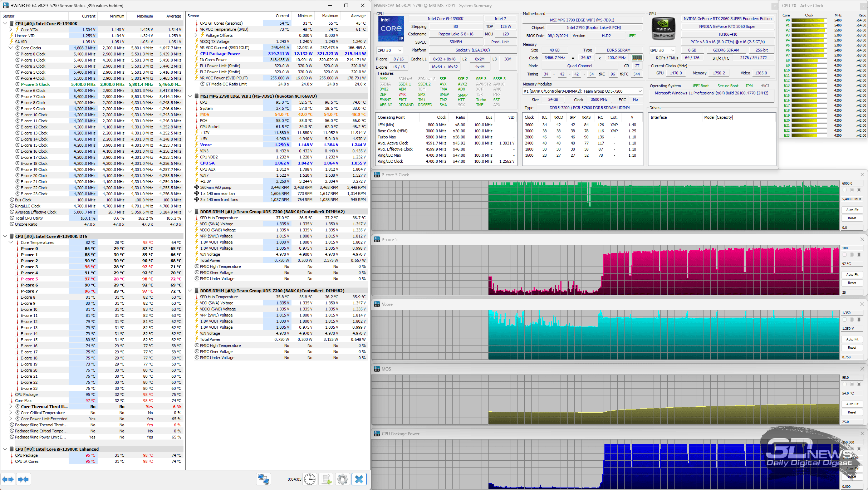Click Auto Fit in P-core 5 Clock graph
868x490 pixels.
click(x=852, y=210)
